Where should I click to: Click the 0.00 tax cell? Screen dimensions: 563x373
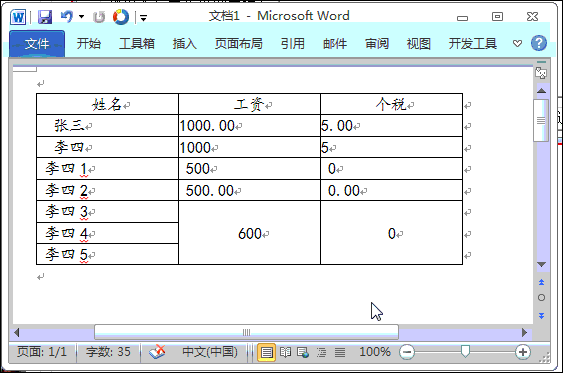[x=391, y=190]
